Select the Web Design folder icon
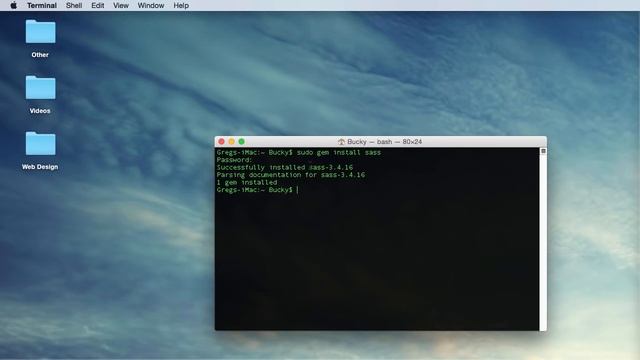This screenshot has width=640, height=360. (x=40, y=143)
